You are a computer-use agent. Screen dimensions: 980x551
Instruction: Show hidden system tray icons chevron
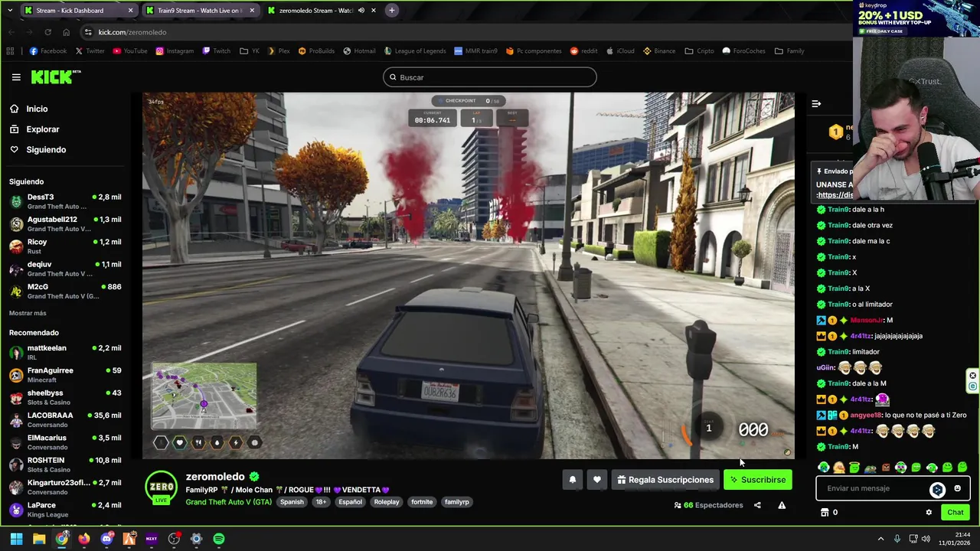coord(880,539)
